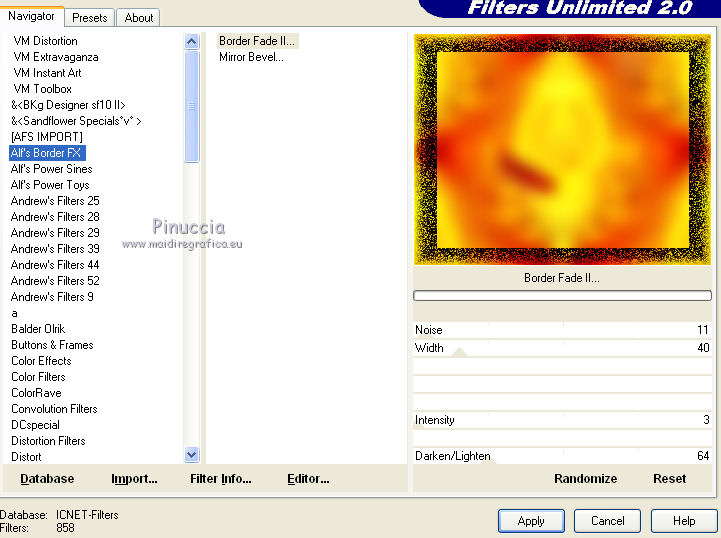721x538 pixels.
Task: Select Buttons & Frames category
Action: coord(52,345)
